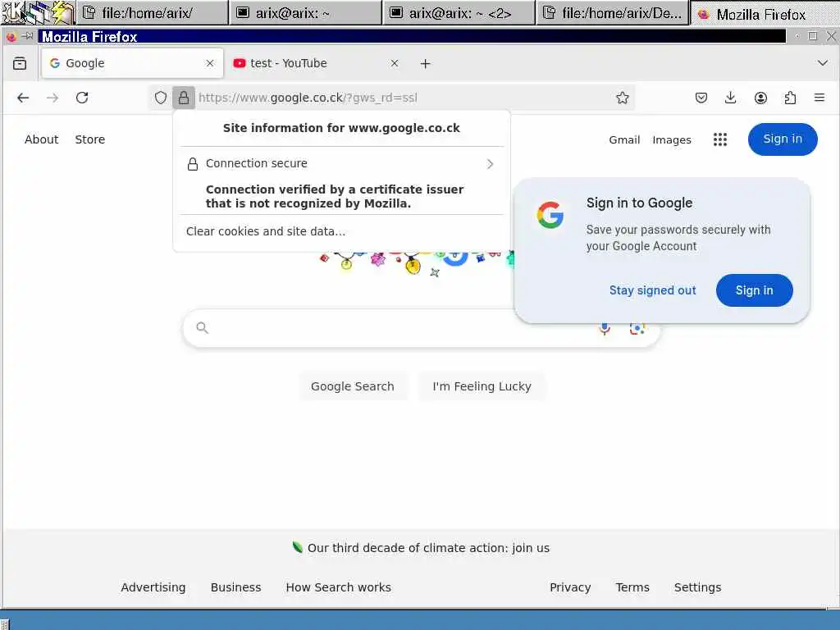Click Sign in inside the Google popup

755,290
